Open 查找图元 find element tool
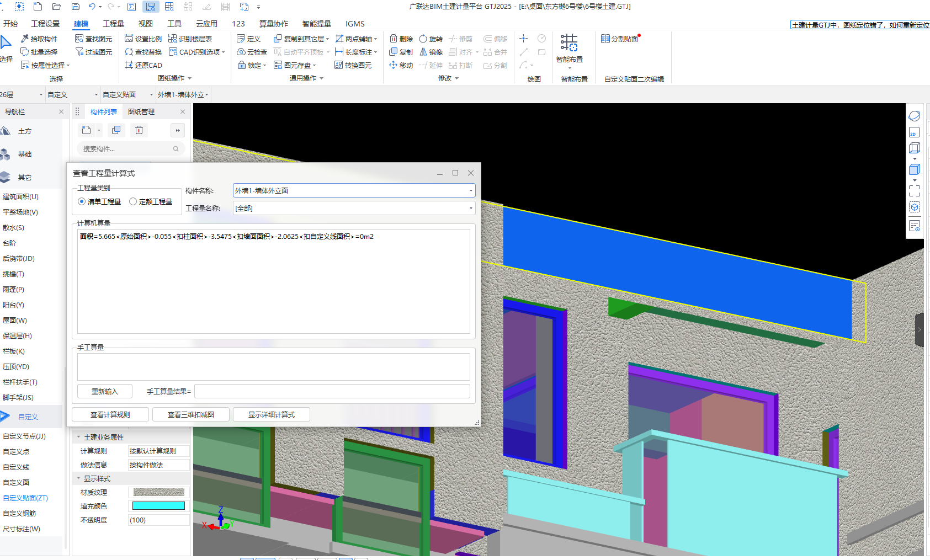Viewport: 930px width, 560px height. pos(93,39)
